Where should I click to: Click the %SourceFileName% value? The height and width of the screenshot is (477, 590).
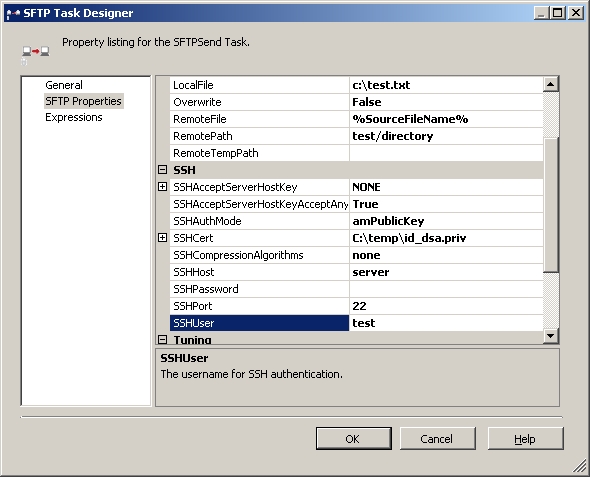point(446,119)
